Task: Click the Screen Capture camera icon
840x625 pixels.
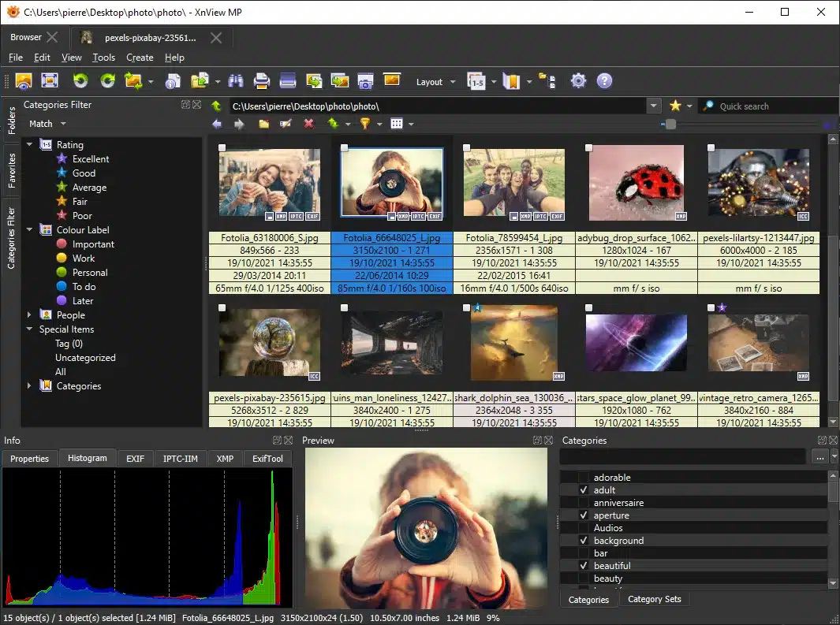Action: 365,80
